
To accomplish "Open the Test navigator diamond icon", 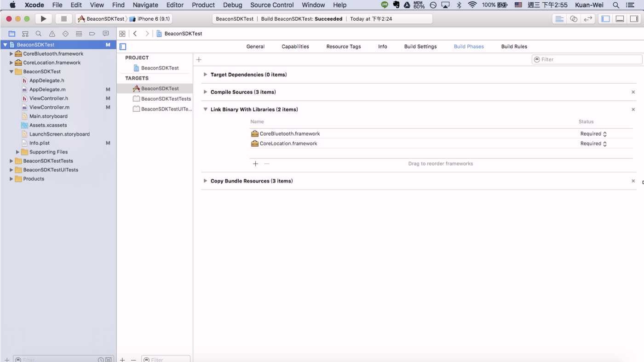I will (65, 34).
